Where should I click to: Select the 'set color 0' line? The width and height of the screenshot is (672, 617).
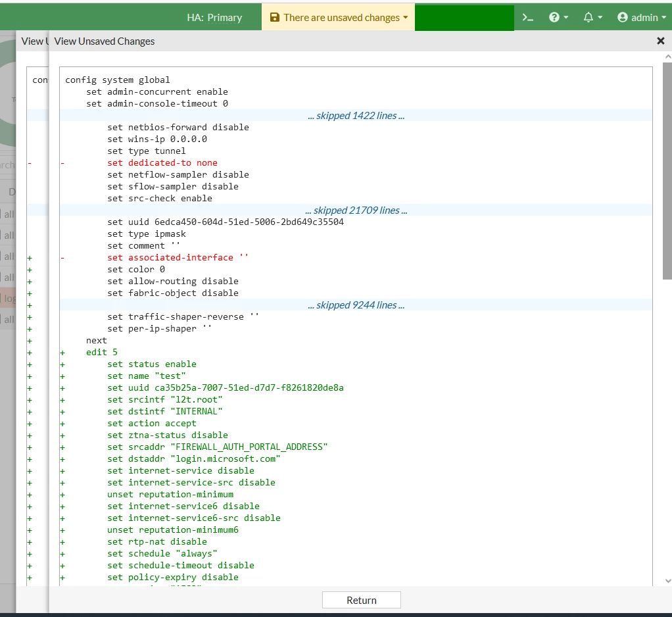tap(136, 269)
